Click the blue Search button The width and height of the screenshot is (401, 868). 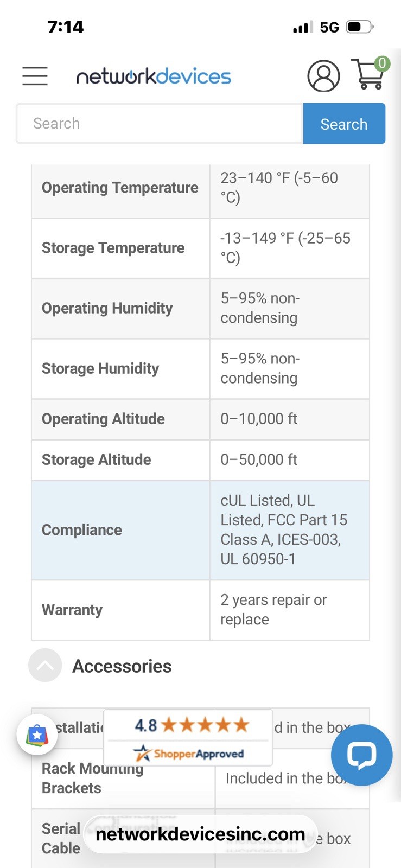(344, 124)
